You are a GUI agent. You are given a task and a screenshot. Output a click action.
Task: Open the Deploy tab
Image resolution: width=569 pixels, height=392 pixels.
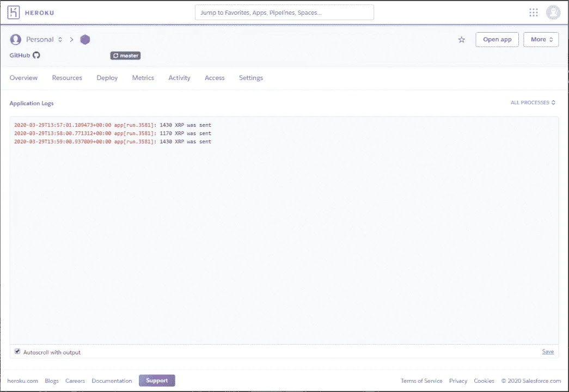click(107, 78)
